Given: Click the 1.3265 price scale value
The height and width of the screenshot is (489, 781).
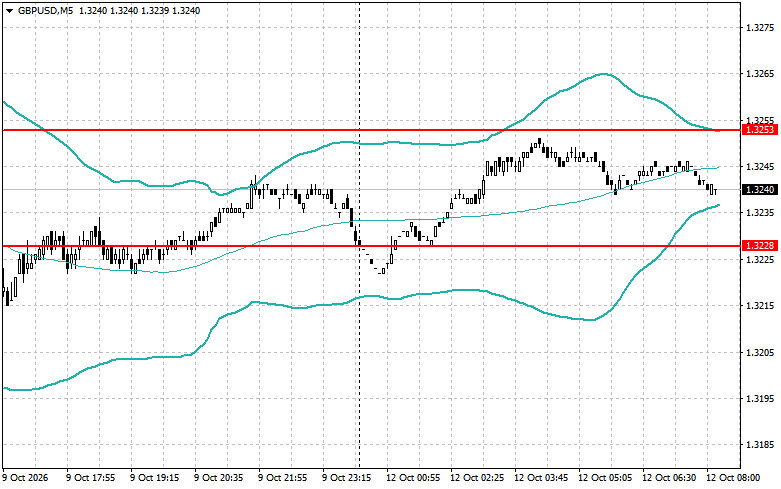Looking at the screenshot, I should click(761, 74).
